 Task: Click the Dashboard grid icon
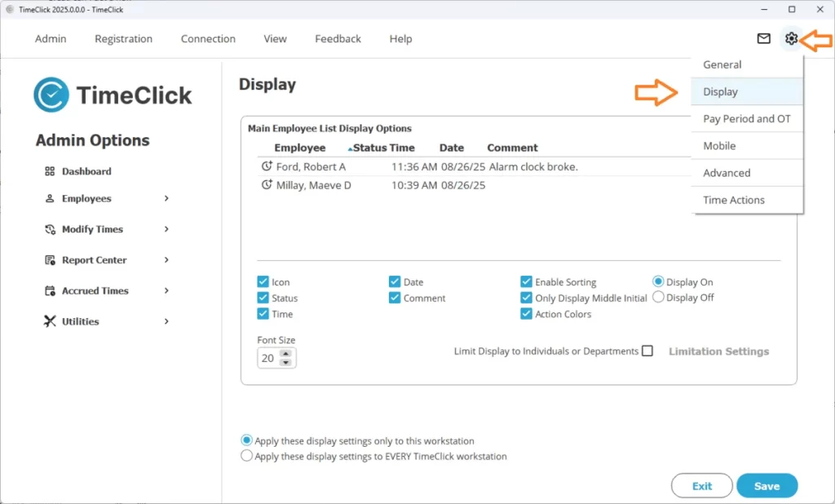coord(50,171)
